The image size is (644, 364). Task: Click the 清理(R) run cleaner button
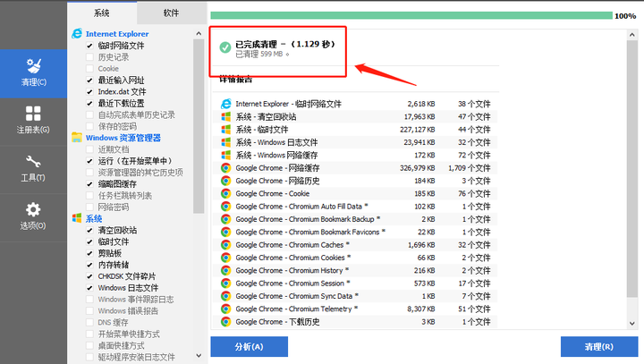tap(599, 347)
